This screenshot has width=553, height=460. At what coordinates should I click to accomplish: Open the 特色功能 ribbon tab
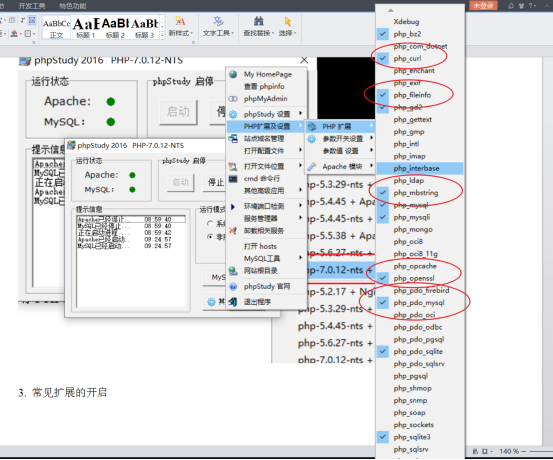tap(73, 6)
